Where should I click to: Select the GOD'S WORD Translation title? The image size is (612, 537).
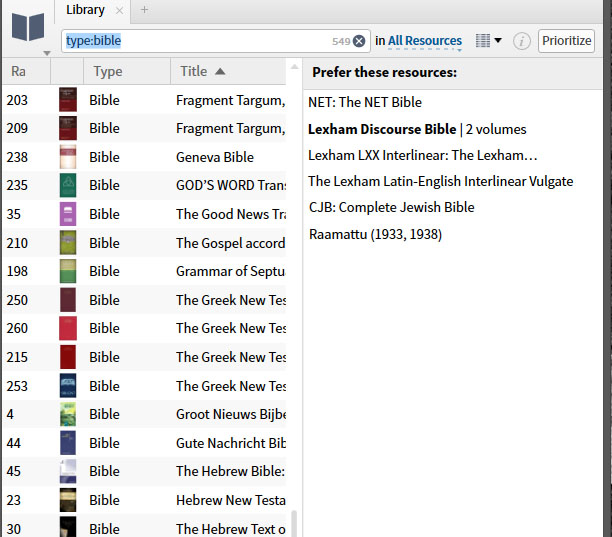point(231,185)
